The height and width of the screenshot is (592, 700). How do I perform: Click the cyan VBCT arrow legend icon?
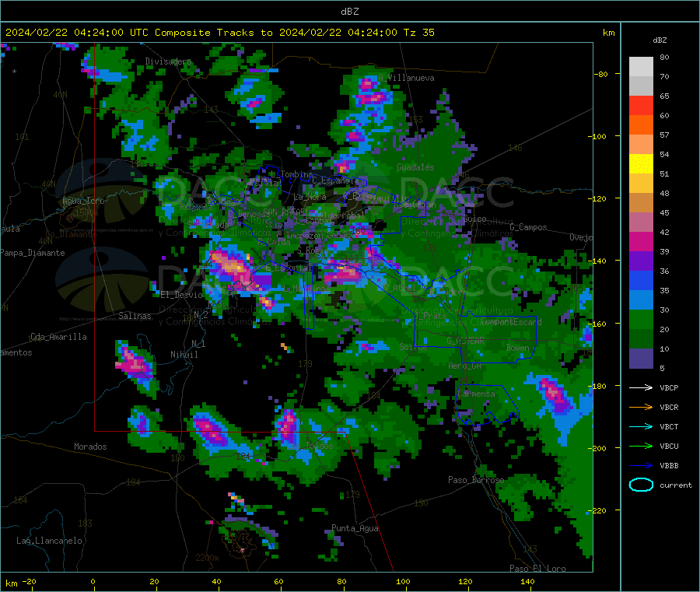641,426
